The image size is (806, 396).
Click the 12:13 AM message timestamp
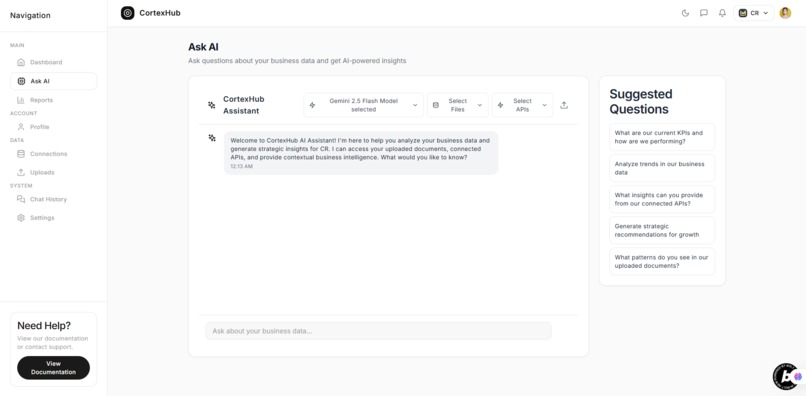pos(242,167)
